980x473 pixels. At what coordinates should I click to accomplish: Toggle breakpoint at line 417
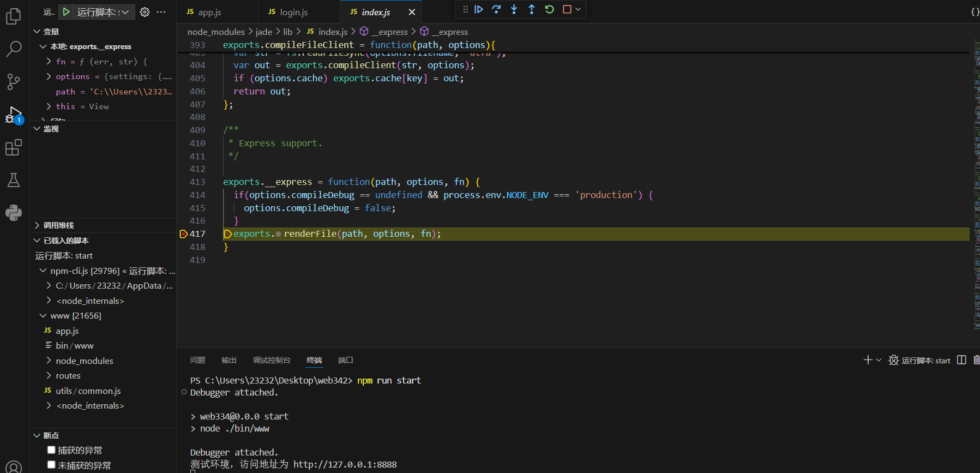point(184,234)
